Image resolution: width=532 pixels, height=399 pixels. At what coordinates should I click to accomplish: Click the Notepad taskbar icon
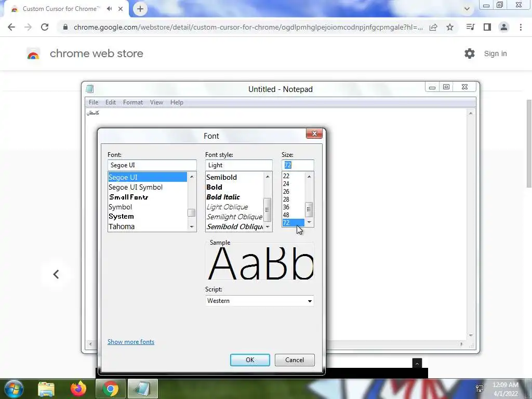142,389
